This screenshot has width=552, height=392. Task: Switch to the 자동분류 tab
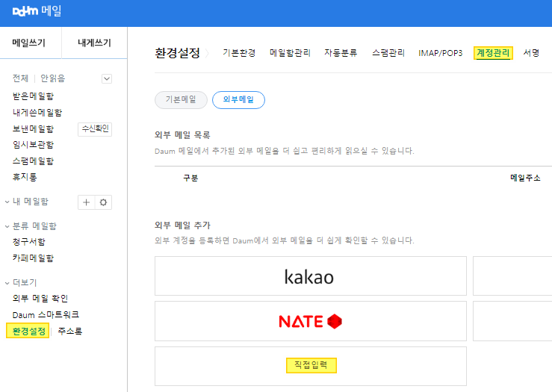[x=341, y=53]
